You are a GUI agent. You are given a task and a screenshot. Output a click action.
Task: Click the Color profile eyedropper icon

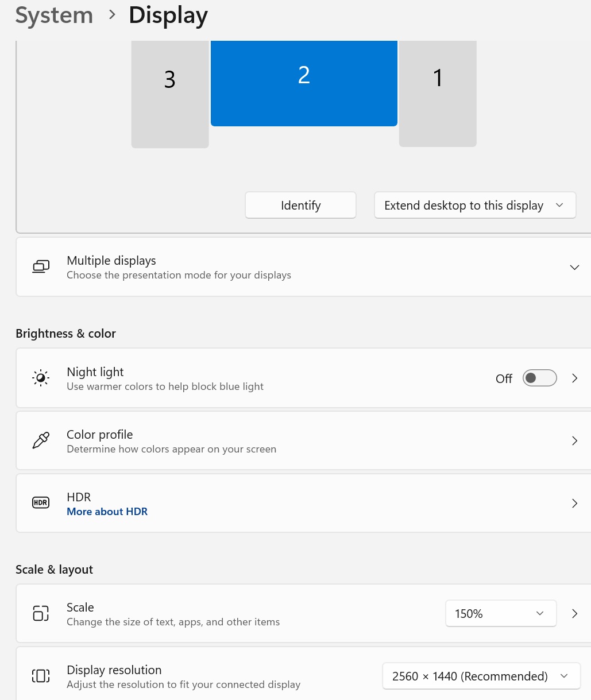[x=41, y=440]
